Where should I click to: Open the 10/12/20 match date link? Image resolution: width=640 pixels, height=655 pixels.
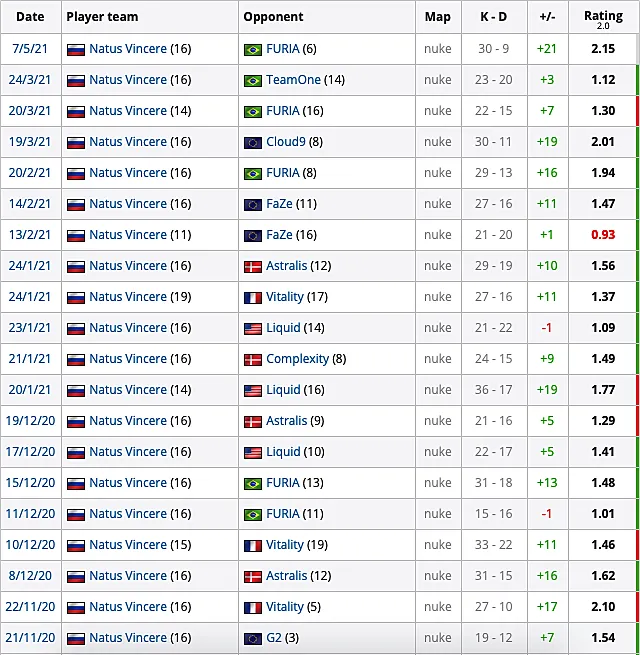[30, 544]
